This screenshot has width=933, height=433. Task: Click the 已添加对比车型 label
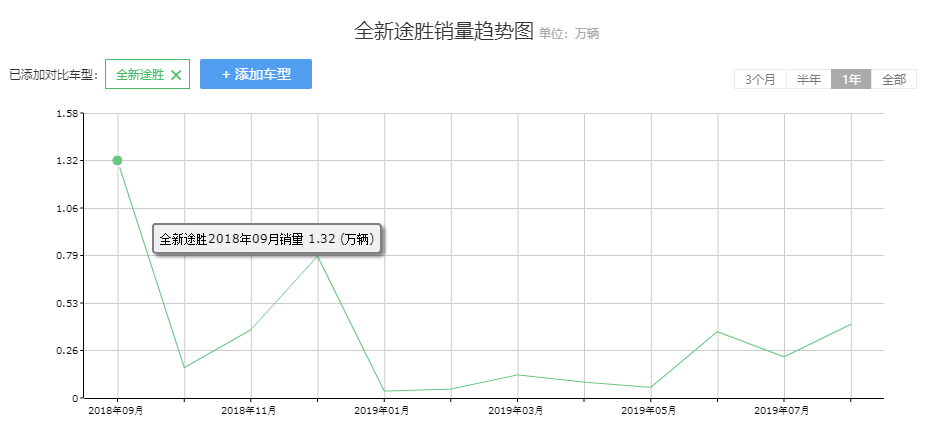click(54, 75)
